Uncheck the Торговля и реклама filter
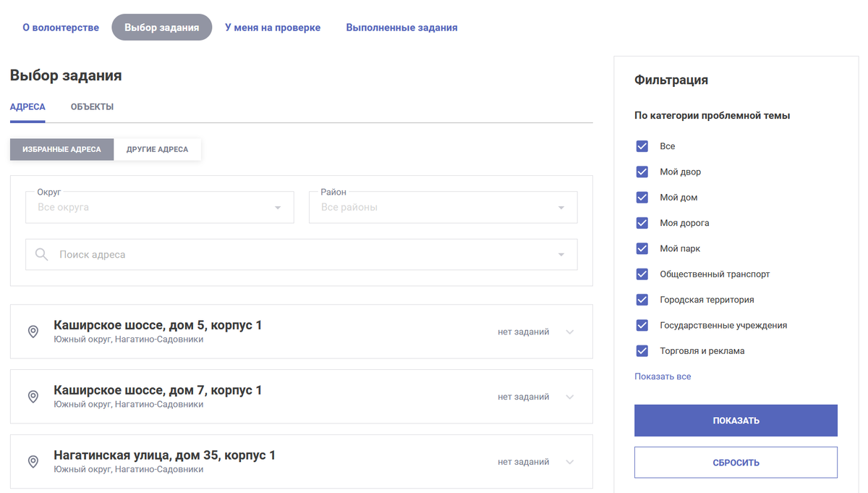Viewport: 868px width, 493px height. (642, 350)
